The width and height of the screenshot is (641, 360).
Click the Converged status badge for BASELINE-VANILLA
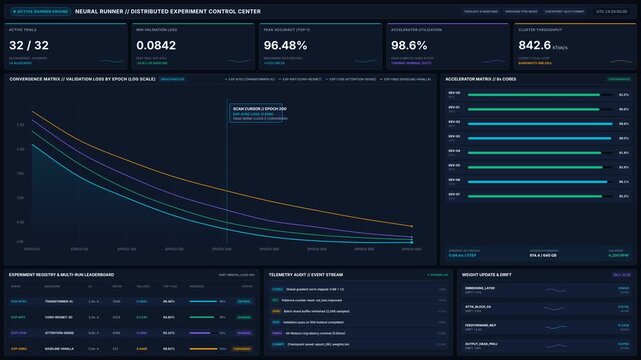coord(242,349)
